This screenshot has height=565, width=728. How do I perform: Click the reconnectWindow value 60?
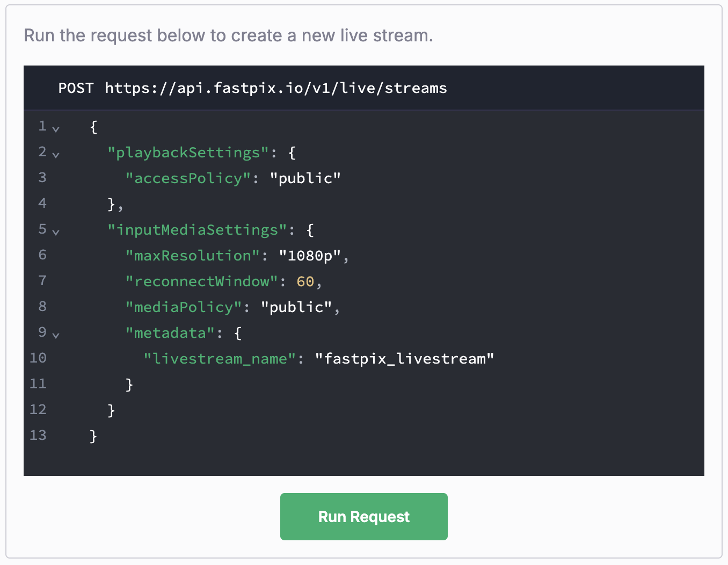click(x=305, y=281)
